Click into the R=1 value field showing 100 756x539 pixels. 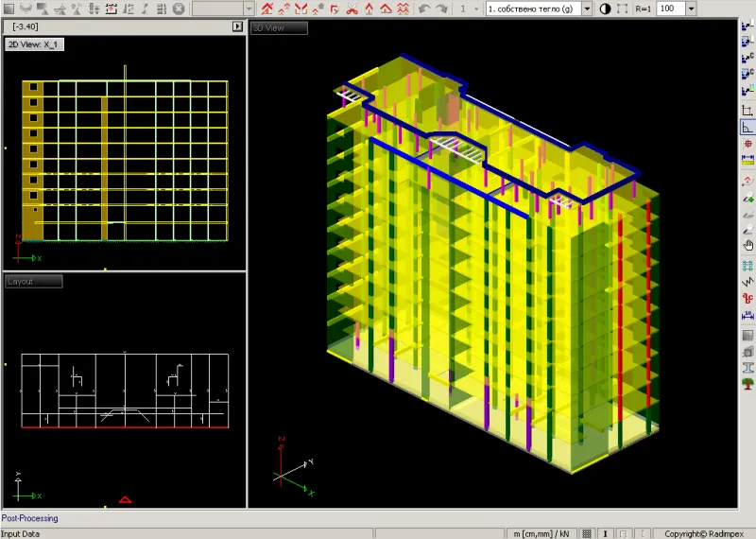pos(671,9)
